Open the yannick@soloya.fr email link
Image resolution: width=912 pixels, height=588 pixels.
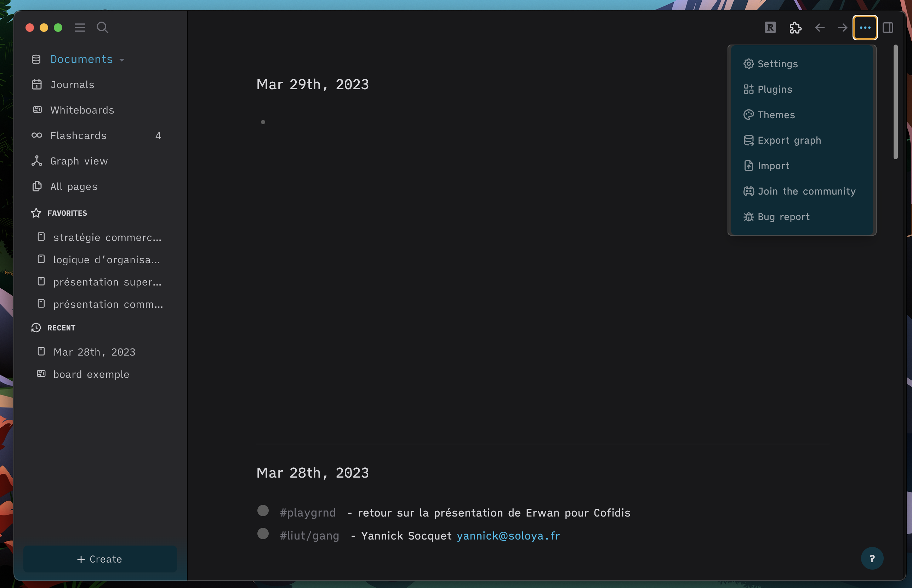[x=508, y=536]
